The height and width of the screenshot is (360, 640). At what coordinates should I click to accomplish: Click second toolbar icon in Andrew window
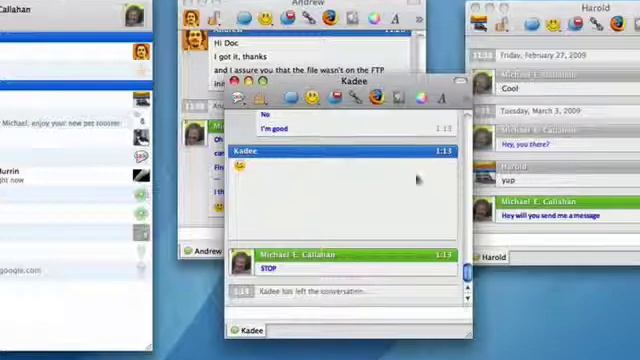(x=213, y=18)
